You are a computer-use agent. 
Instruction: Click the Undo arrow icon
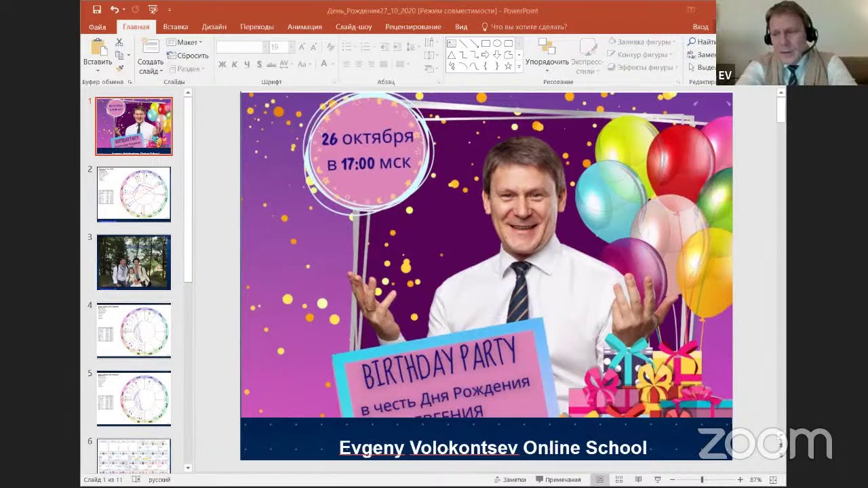pyautogui.click(x=114, y=9)
